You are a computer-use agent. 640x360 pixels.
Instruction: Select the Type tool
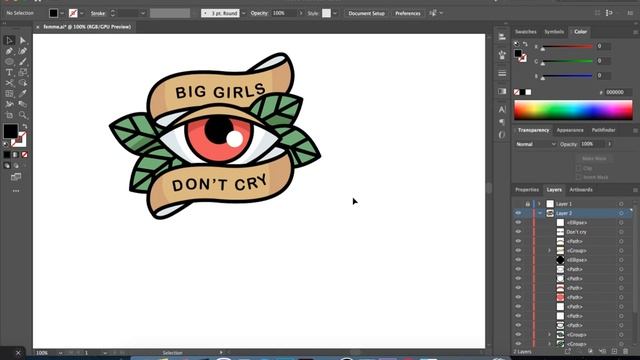(x=9, y=72)
